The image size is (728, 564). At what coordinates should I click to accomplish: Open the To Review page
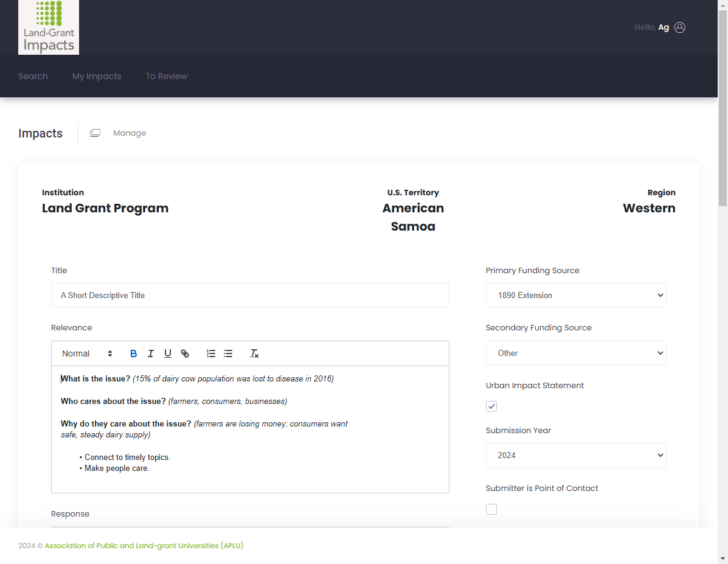pyautogui.click(x=167, y=76)
